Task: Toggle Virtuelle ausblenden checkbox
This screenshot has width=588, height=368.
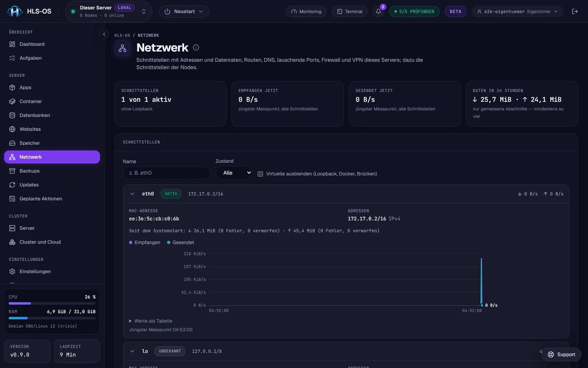Action: [260, 174]
